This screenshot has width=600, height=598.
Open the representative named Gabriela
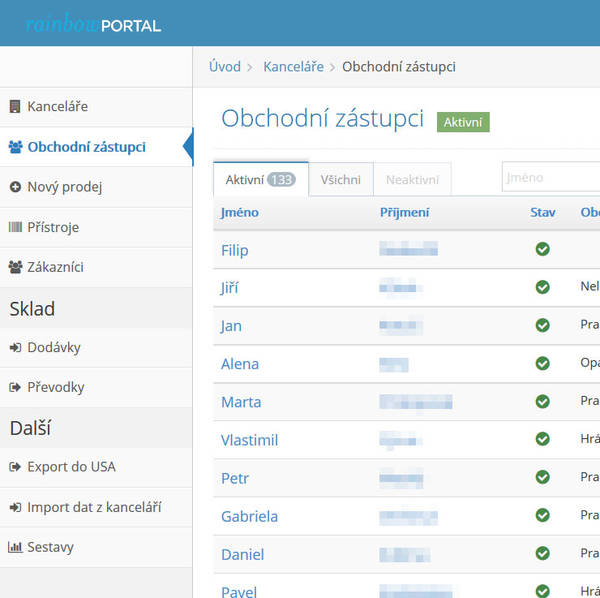pyautogui.click(x=249, y=516)
